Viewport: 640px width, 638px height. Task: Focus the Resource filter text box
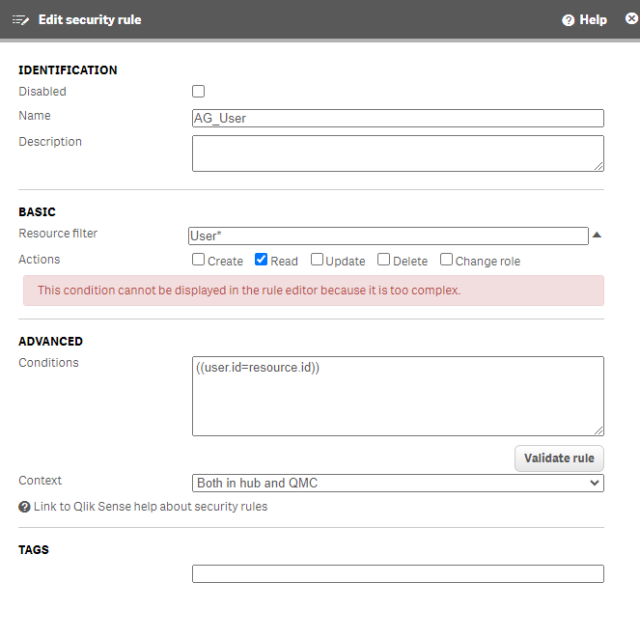tap(388, 236)
